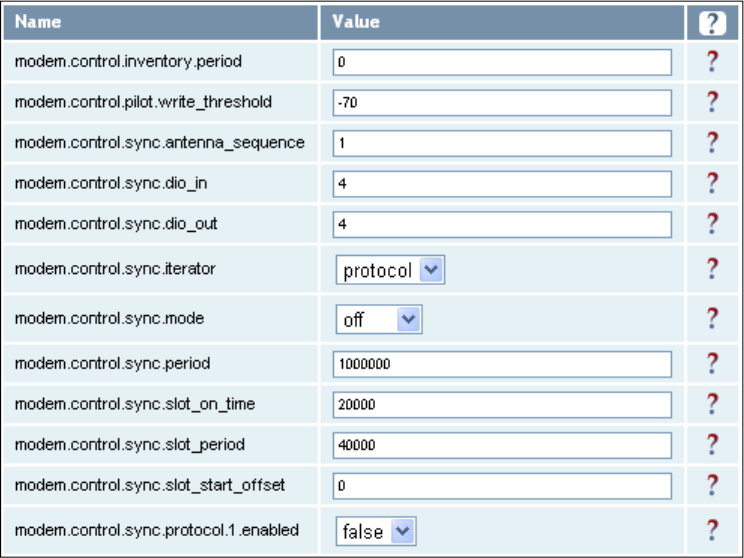This screenshot has height=558, width=744.
Task: Open the sync.iterator protocol dropdown
Action: point(390,270)
